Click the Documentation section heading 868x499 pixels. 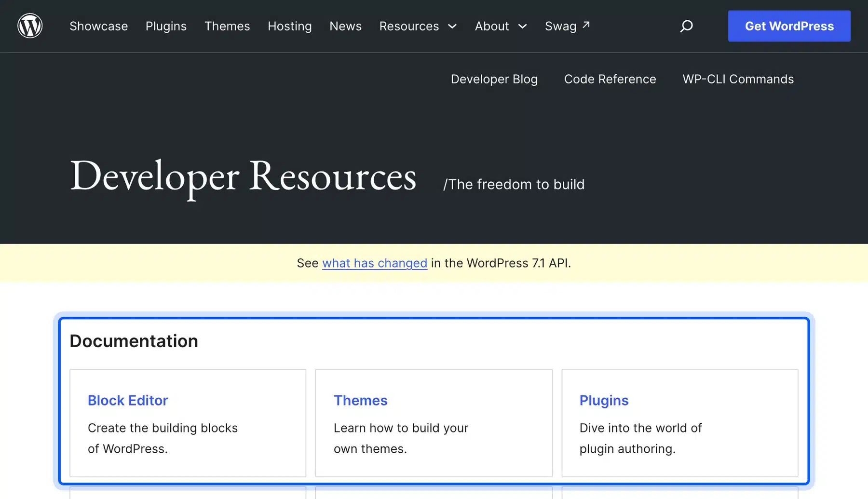[134, 341]
